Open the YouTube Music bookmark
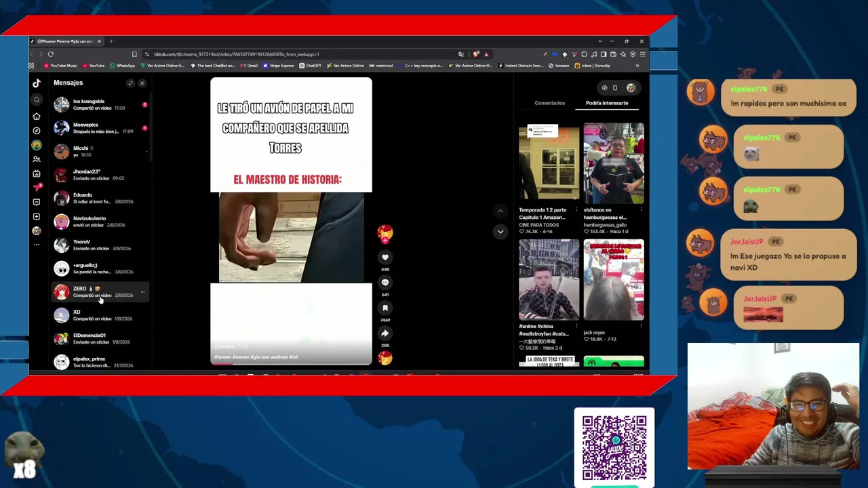868x488 pixels. pos(60,66)
